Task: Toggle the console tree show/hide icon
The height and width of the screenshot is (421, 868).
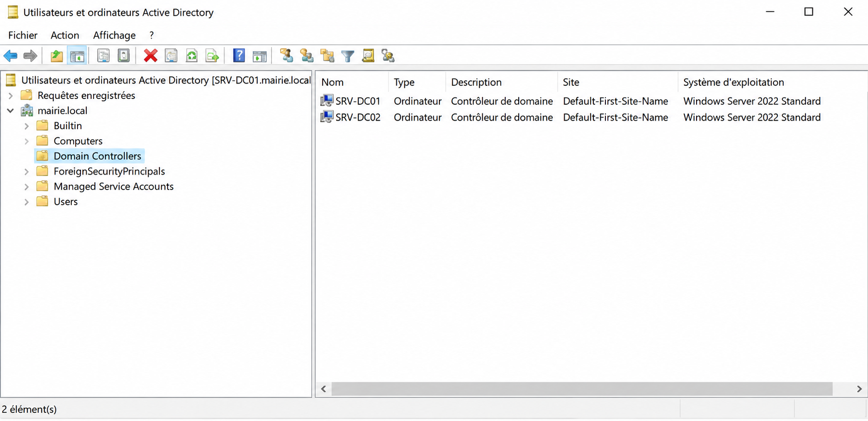Action: click(x=78, y=56)
